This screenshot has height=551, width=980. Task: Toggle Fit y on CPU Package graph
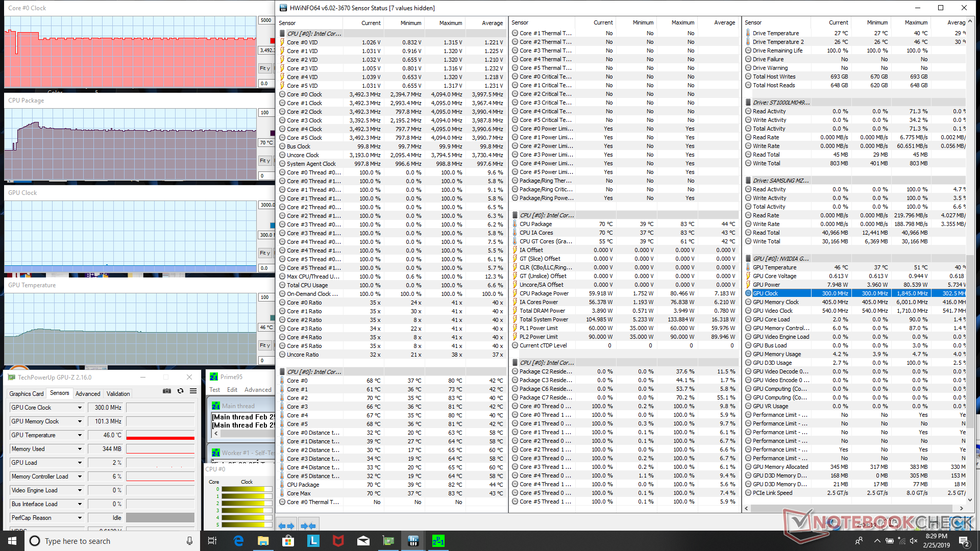264,161
